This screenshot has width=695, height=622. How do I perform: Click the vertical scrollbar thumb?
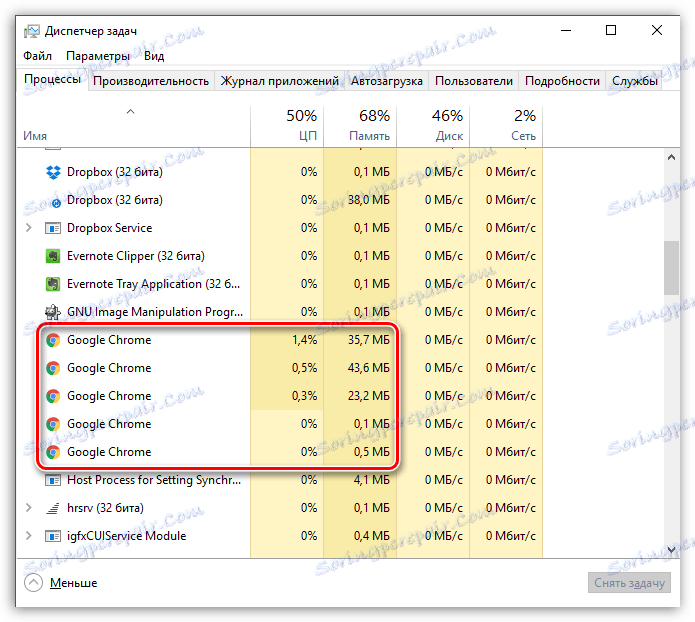[x=672, y=268]
